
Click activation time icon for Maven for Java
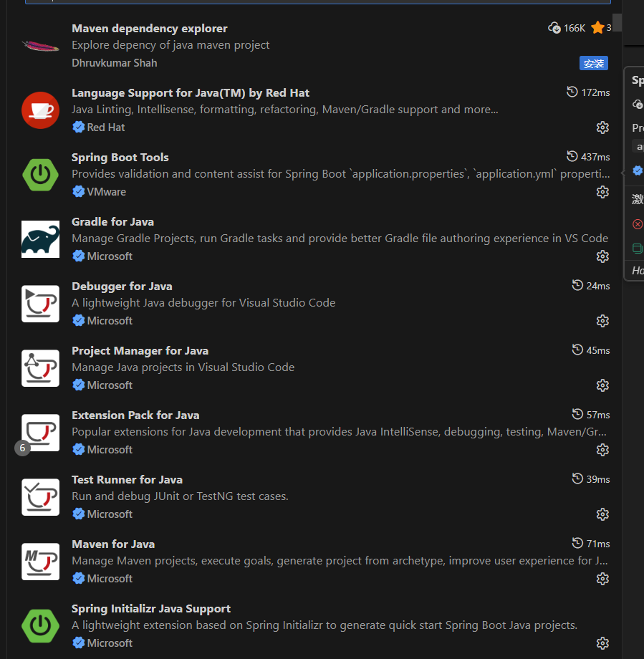[577, 544]
